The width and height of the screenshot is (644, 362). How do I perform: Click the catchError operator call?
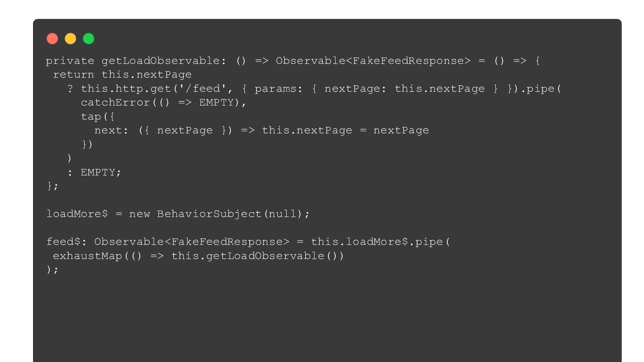[x=160, y=103]
